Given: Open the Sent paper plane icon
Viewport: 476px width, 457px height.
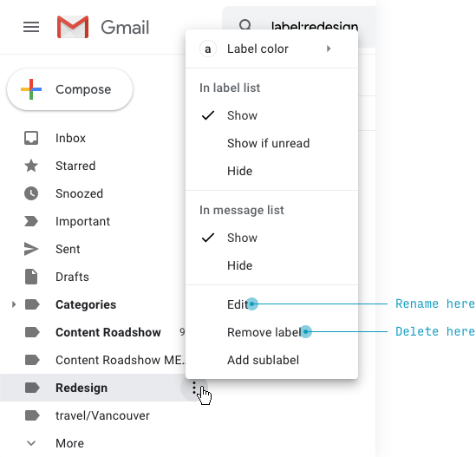Looking at the screenshot, I should coord(31,249).
